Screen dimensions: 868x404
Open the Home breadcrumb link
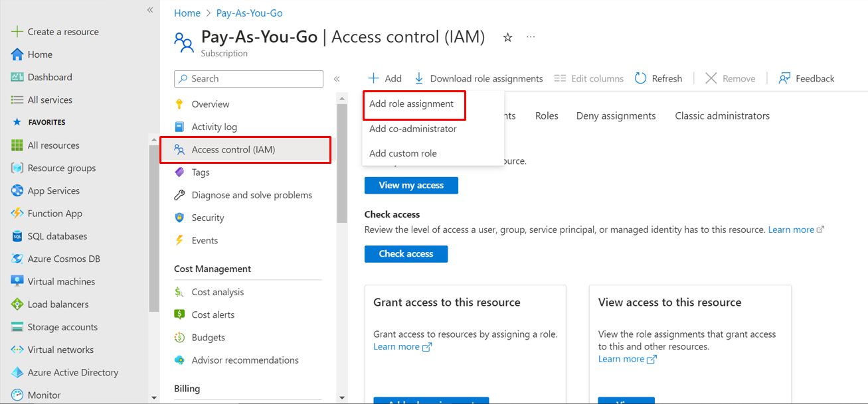point(187,13)
